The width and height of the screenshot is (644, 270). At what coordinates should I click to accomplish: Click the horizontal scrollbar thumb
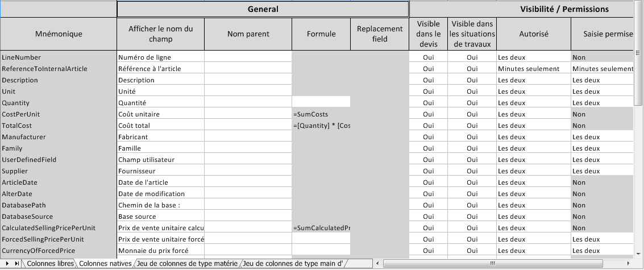tap(493, 263)
